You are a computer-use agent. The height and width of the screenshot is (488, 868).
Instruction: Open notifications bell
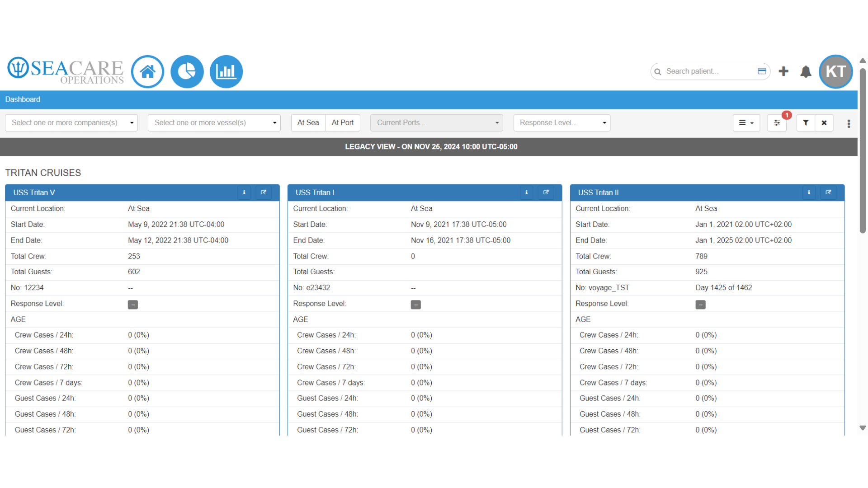[806, 71]
